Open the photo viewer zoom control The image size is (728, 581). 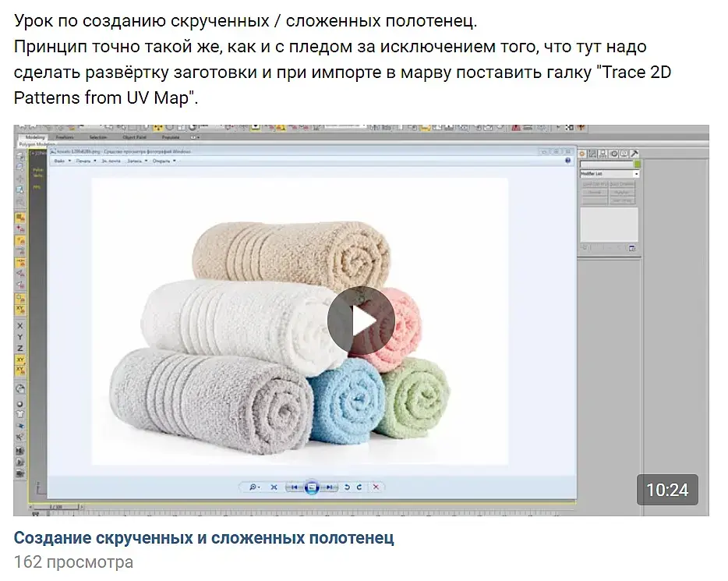pos(254,487)
